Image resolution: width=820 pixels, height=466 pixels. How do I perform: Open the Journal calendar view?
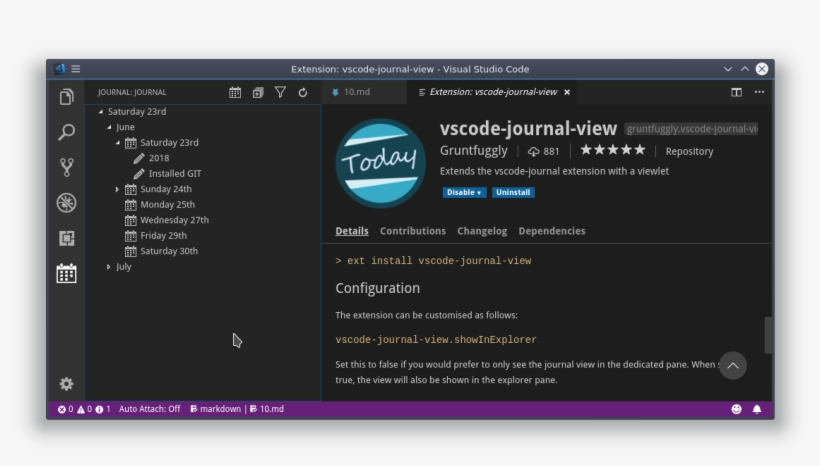pos(66,274)
